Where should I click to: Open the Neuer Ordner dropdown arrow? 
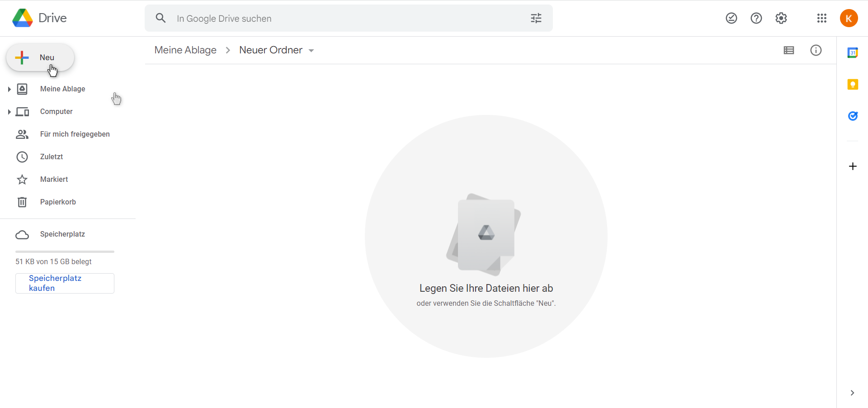pyautogui.click(x=311, y=51)
